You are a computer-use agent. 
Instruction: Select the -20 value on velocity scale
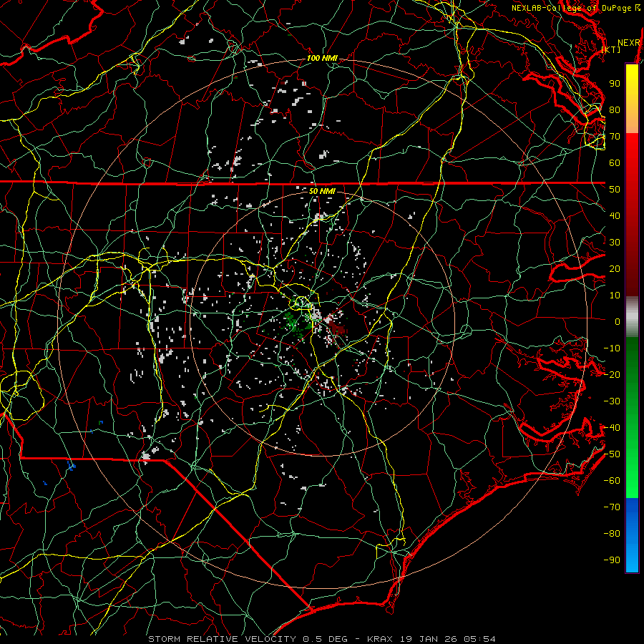pos(612,374)
